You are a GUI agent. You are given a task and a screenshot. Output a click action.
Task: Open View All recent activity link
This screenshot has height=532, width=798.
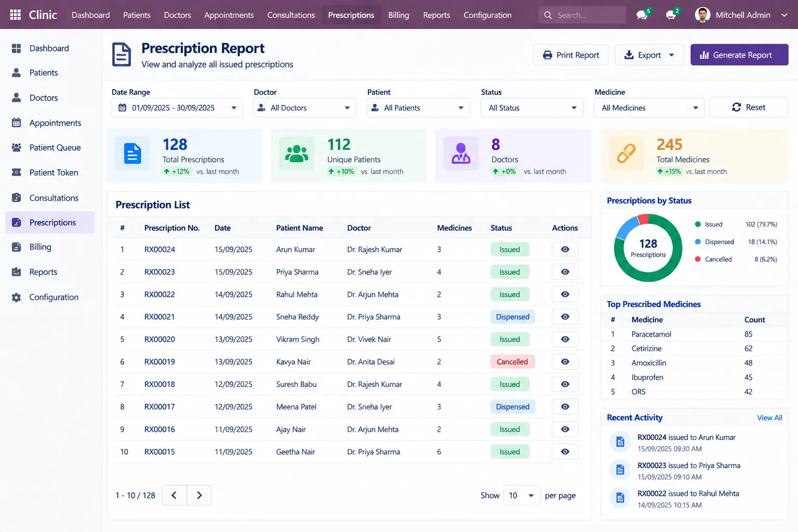(x=769, y=418)
